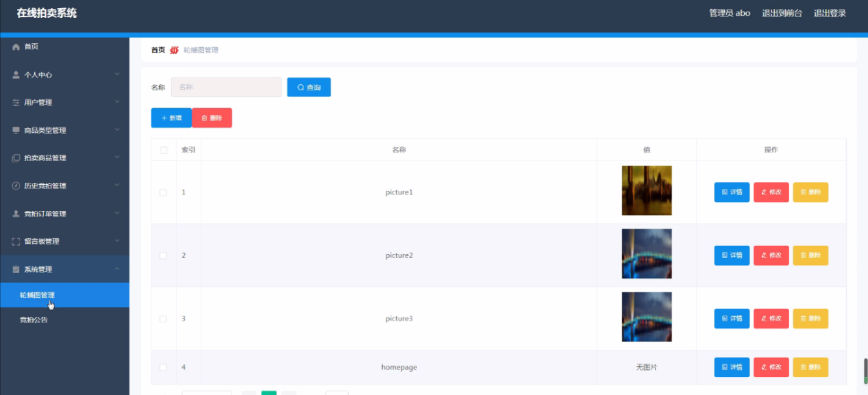The image size is (868, 395).
Task: Select 轮播图管理 in the sidebar
Action: 64,295
